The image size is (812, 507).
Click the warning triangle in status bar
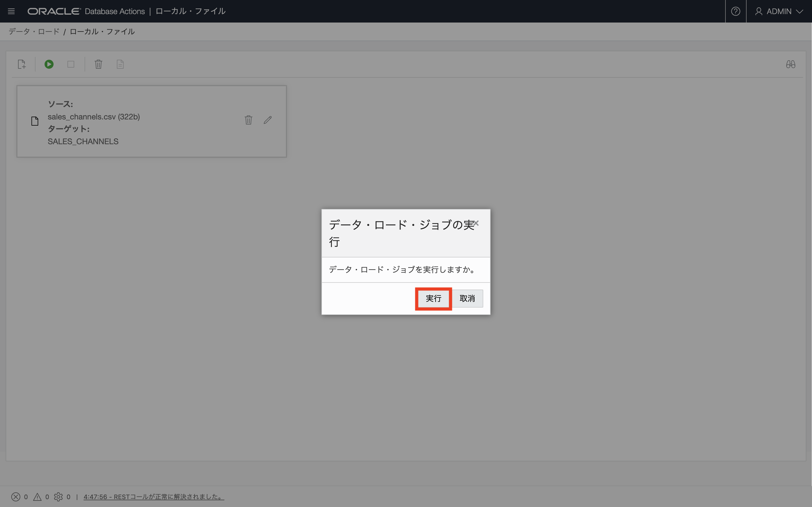38,497
